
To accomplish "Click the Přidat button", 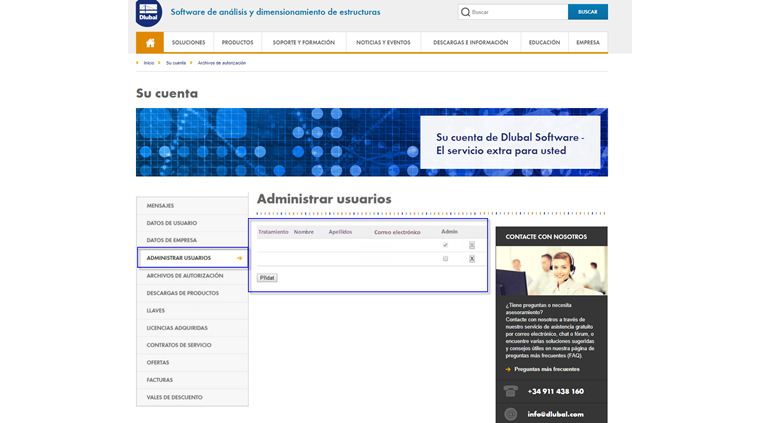I will 267,278.
